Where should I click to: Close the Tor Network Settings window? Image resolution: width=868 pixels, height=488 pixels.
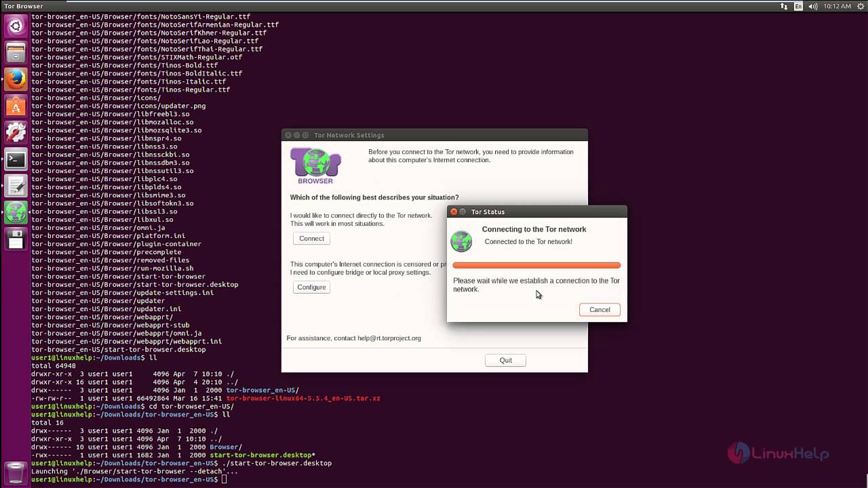pyautogui.click(x=288, y=136)
